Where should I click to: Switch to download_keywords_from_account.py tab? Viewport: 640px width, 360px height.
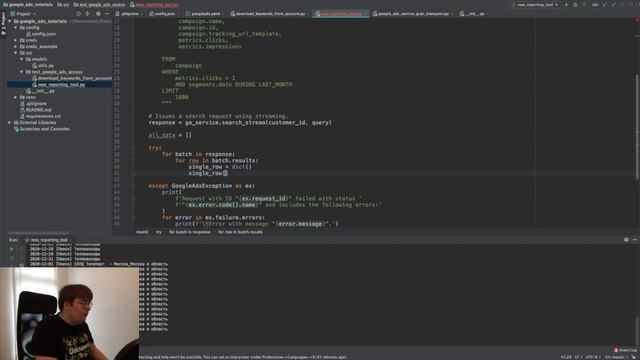tap(269, 13)
